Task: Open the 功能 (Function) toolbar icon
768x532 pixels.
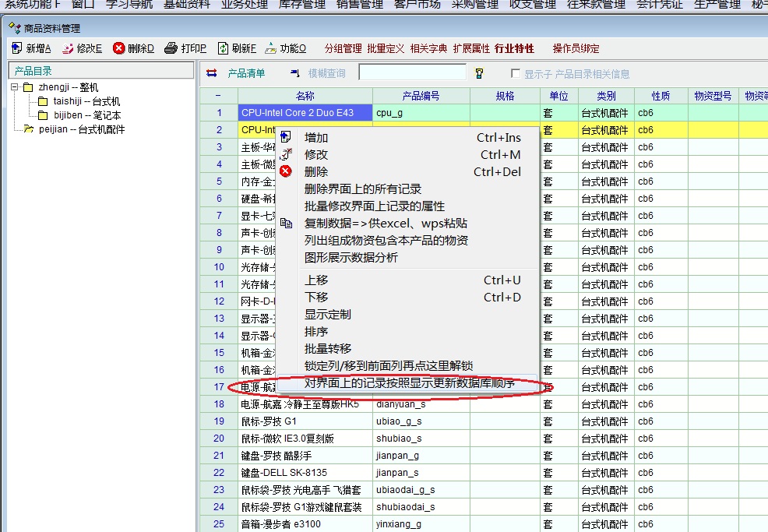Action: point(270,48)
